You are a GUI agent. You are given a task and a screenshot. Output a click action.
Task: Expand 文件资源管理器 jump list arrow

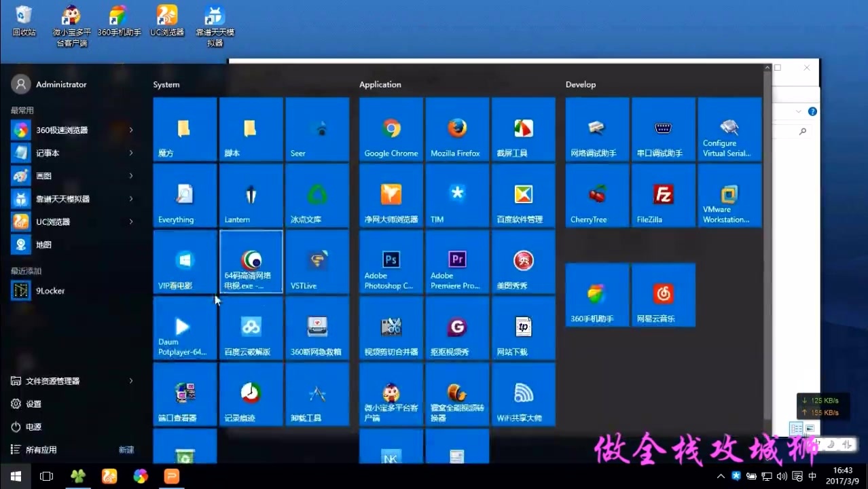pos(131,381)
